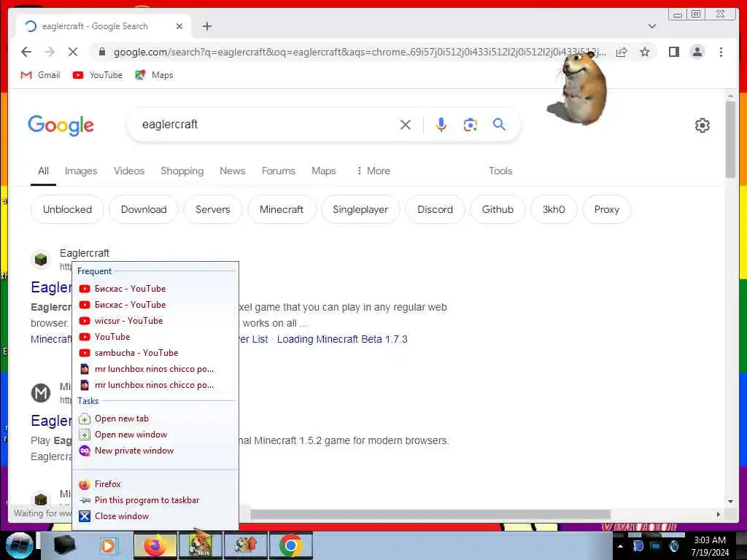Filter results with Download chip
747x560 pixels.
pos(144,209)
